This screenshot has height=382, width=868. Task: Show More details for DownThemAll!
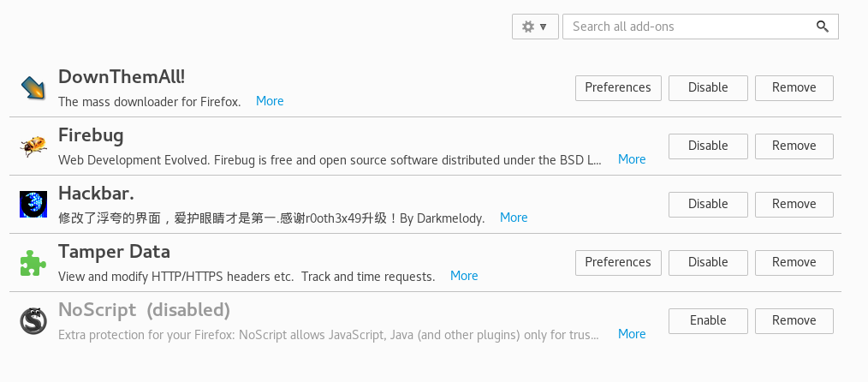coord(270,101)
